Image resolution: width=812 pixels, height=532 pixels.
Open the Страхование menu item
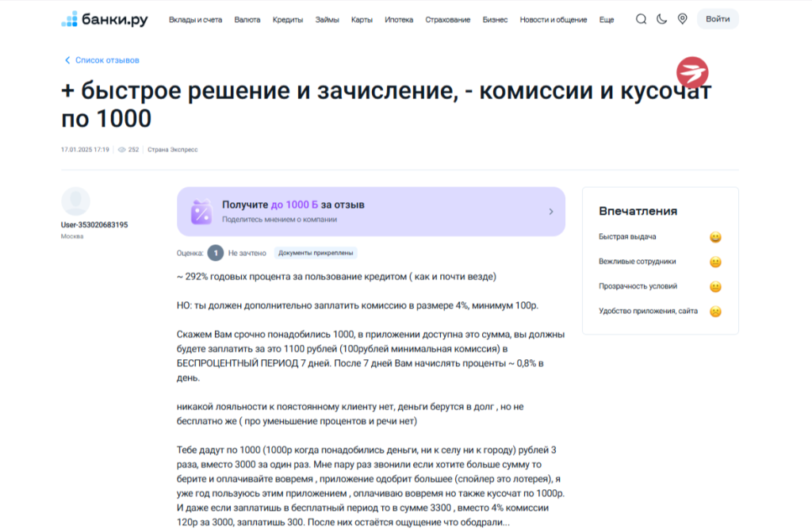[x=448, y=20]
